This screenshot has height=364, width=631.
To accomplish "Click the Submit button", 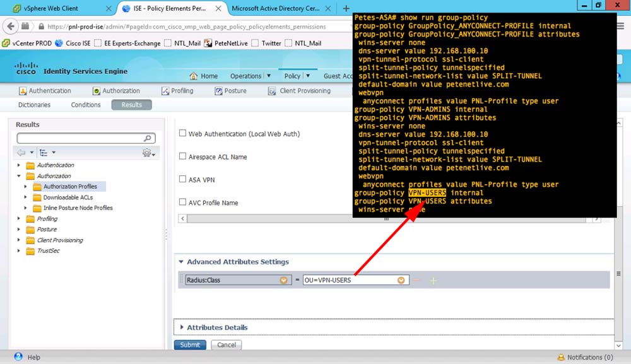I will coord(190,344).
